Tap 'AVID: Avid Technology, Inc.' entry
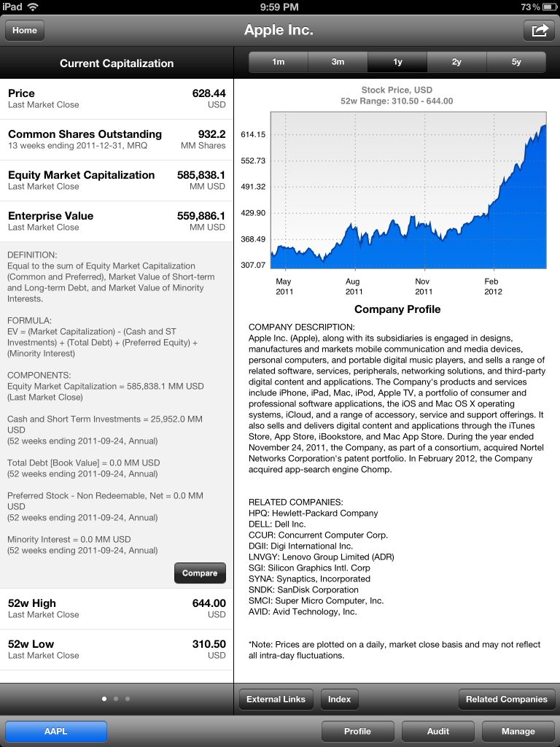Screen dimensions: 560x747 (303, 612)
